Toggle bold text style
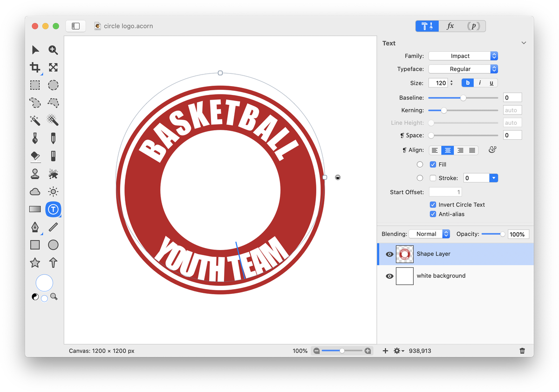The width and height of the screenshot is (559, 392). (x=467, y=83)
